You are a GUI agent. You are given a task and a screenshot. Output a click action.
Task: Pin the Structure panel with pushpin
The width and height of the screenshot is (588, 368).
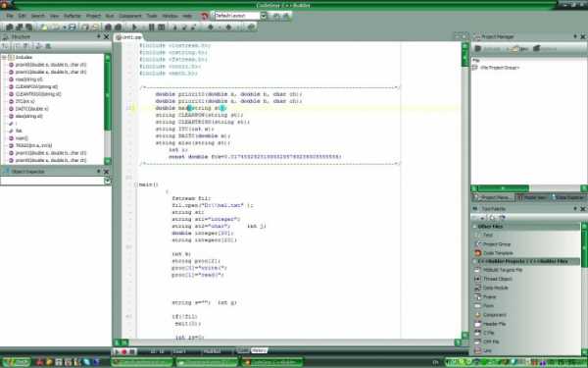pos(99,36)
